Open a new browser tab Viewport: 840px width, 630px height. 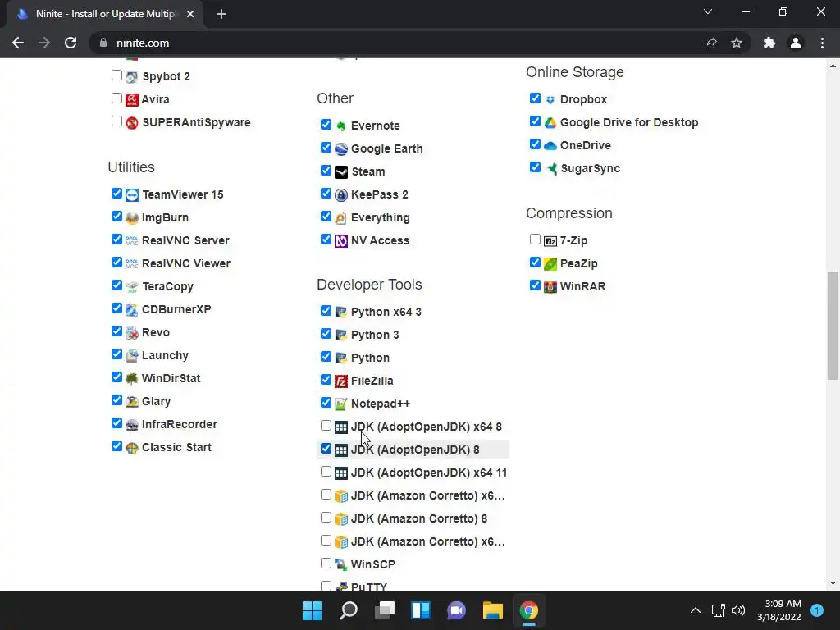pos(221,14)
